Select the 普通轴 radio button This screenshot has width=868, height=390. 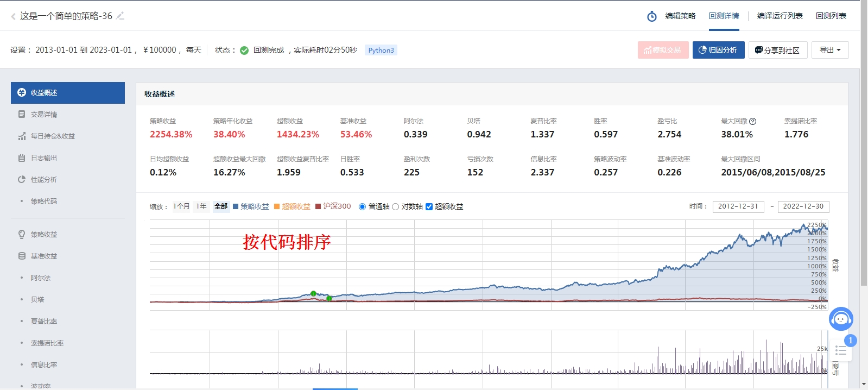[x=362, y=207]
